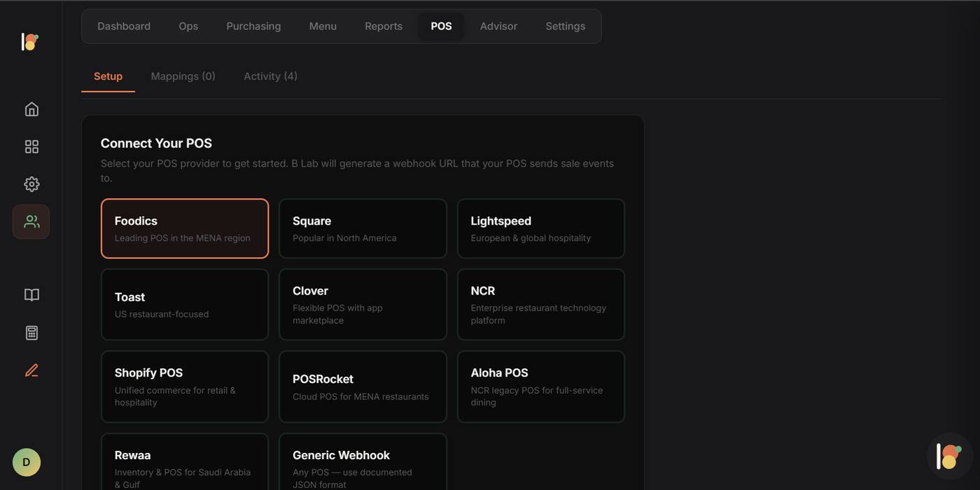Image resolution: width=980 pixels, height=490 pixels.
Task: Select the Setup sub-tab
Action: click(108, 76)
